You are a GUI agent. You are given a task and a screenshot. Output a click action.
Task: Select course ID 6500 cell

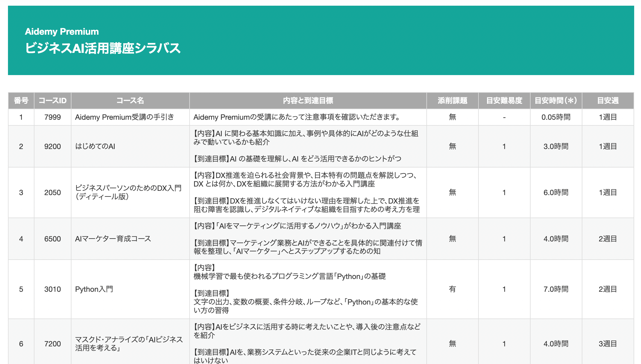53,239
